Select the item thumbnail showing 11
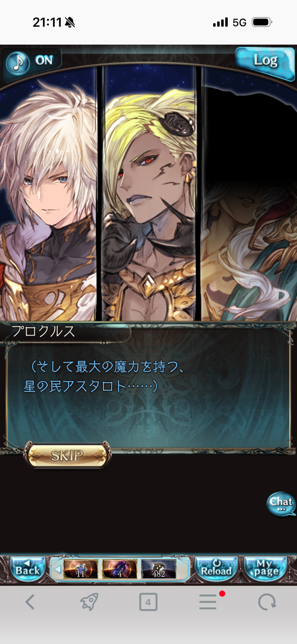Image resolution: width=297 pixels, height=644 pixels. point(80,569)
